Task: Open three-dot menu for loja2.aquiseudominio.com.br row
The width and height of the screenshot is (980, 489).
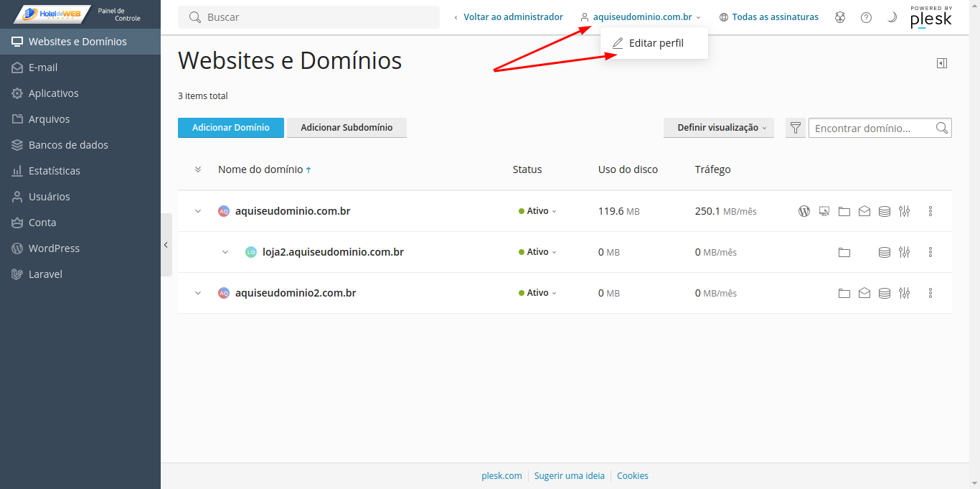Action: [x=930, y=252]
